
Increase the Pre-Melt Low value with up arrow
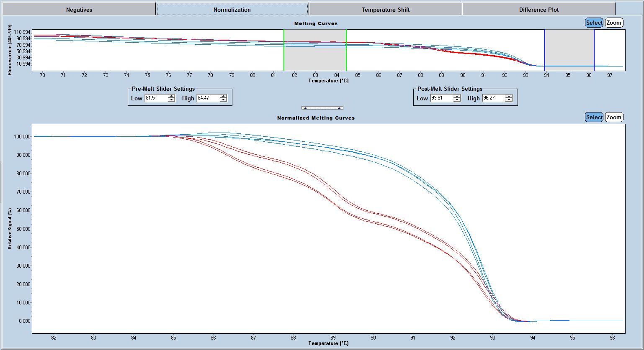coord(171,96)
